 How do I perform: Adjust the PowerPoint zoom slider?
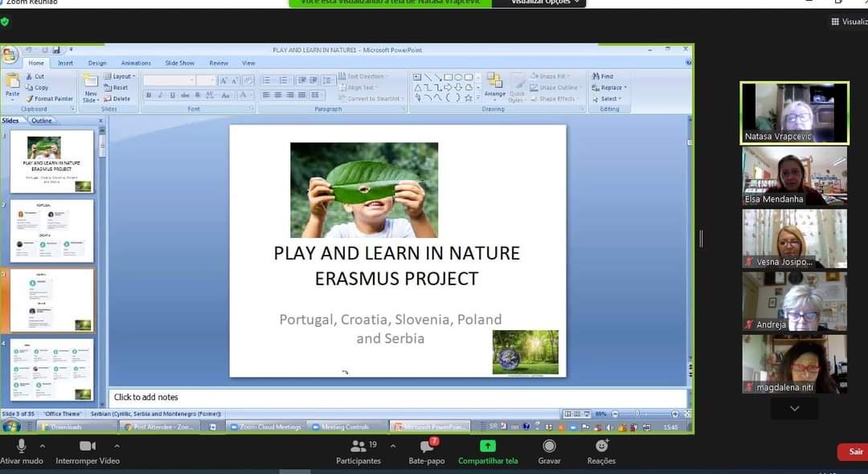pos(638,414)
